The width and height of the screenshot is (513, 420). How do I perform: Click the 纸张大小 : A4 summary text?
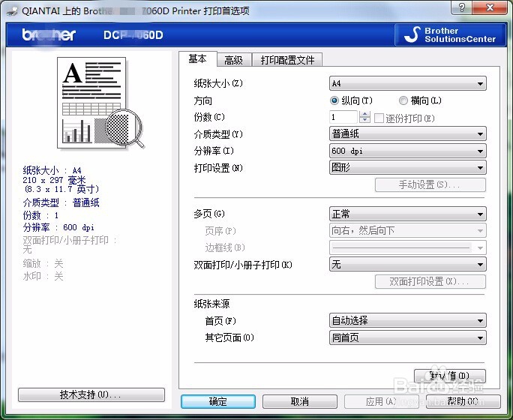(52, 170)
